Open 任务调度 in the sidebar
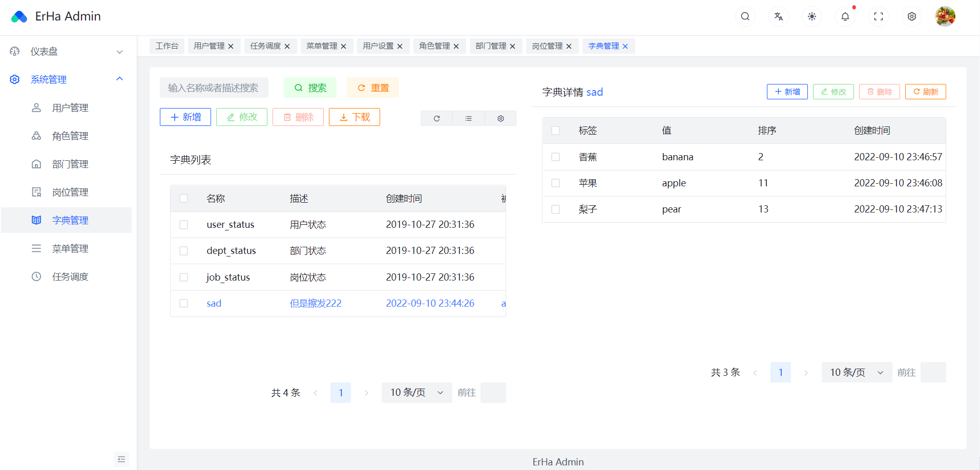This screenshot has height=470, width=980. pyautogui.click(x=67, y=276)
